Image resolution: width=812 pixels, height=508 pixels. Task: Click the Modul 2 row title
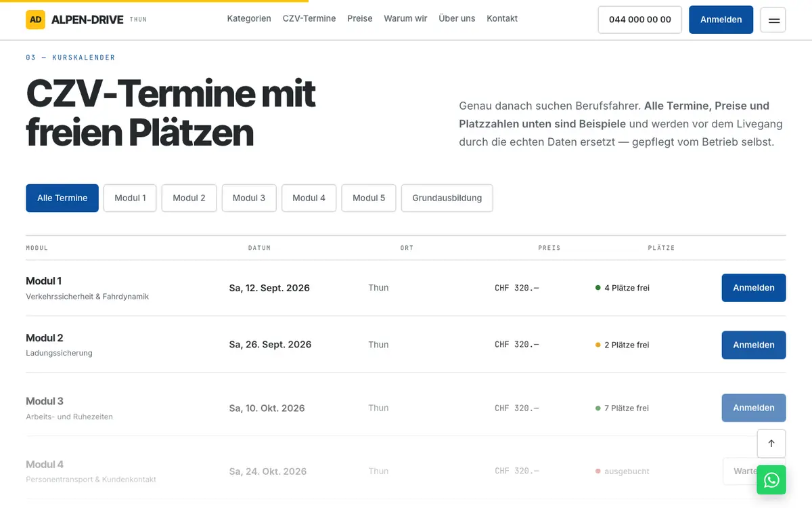click(x=45, y=338)
